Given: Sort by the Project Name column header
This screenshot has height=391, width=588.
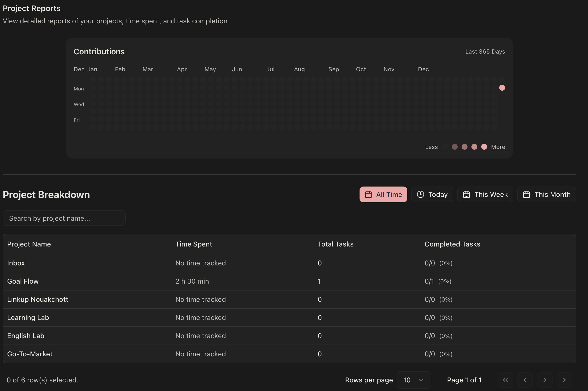Looking at the screenshot, I should 29,244.
